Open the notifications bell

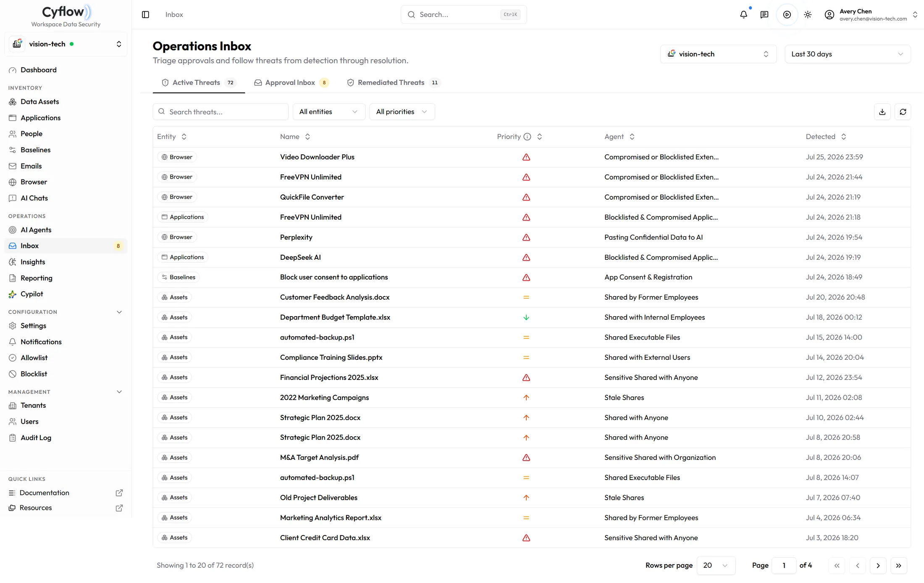point(743,15)
